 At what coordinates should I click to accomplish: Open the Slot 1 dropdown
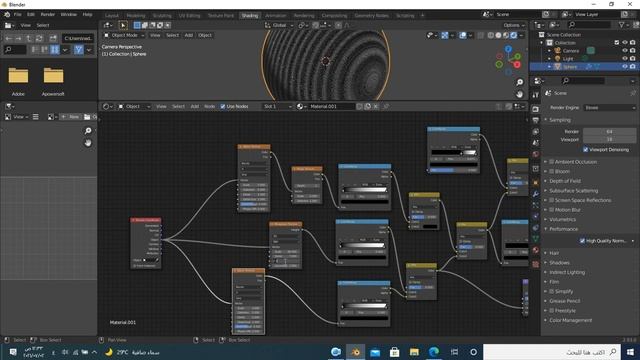point(277,107)
